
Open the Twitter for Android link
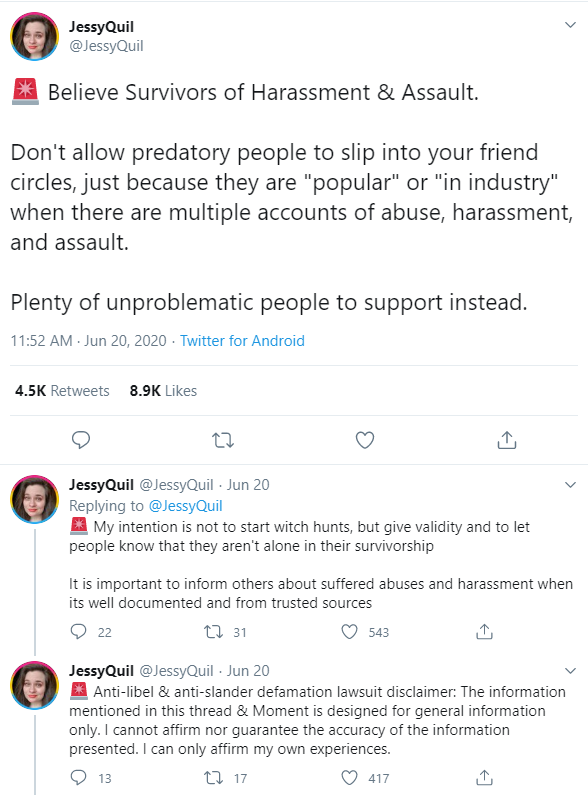tap(242, 341)
